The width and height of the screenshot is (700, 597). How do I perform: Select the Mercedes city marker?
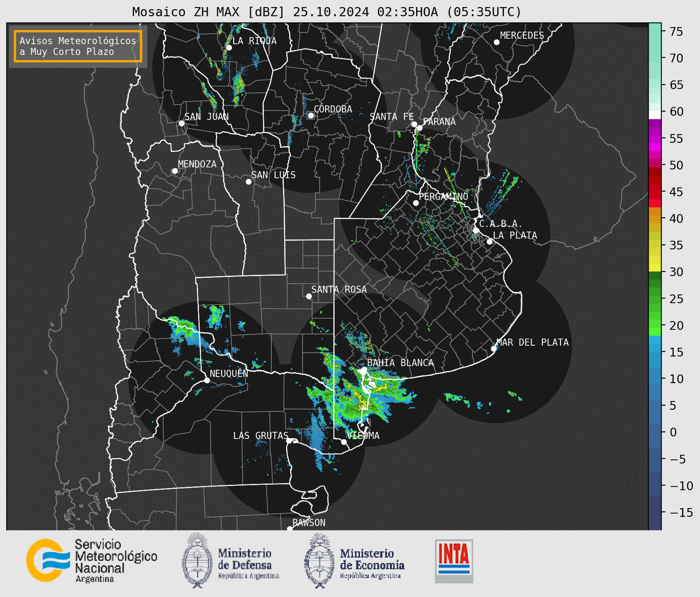click(x=497, y=42)
